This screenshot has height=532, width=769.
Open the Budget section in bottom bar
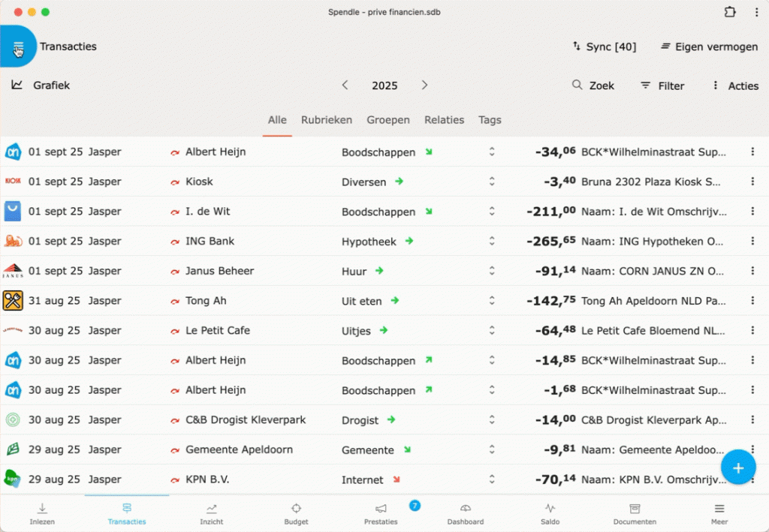[296, 513]
